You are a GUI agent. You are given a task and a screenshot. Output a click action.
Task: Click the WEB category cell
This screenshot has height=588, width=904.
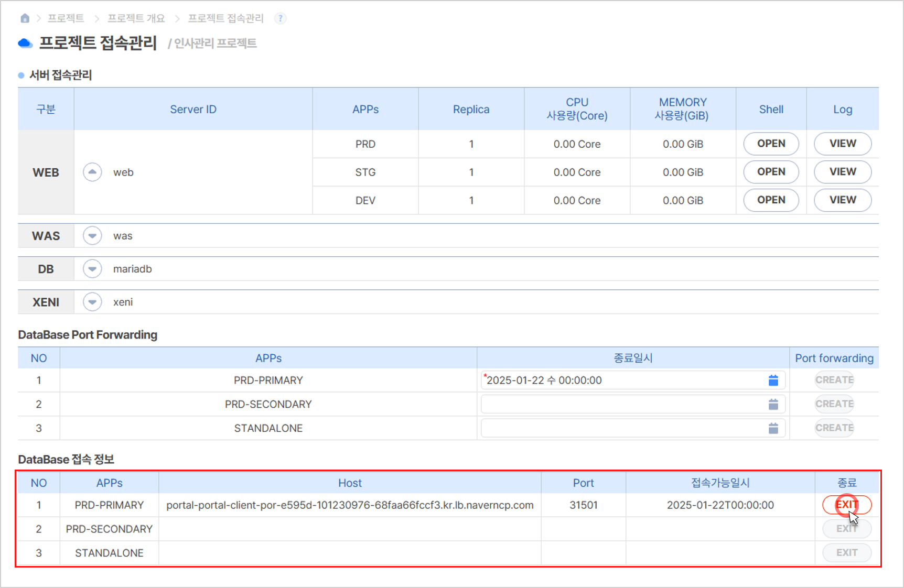point(46,172)
